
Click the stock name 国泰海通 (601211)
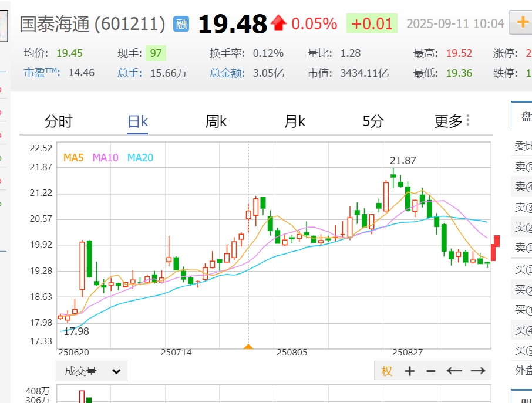point(92,24)
